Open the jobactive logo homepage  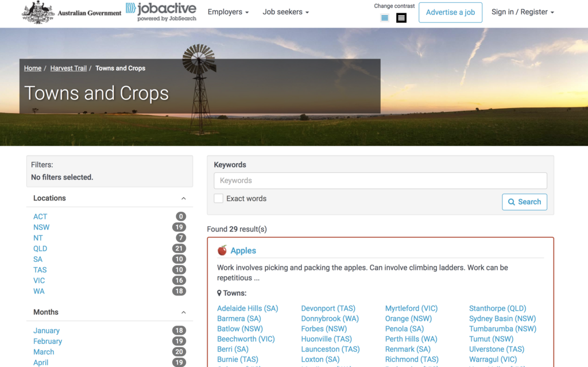tap(161, 12)
